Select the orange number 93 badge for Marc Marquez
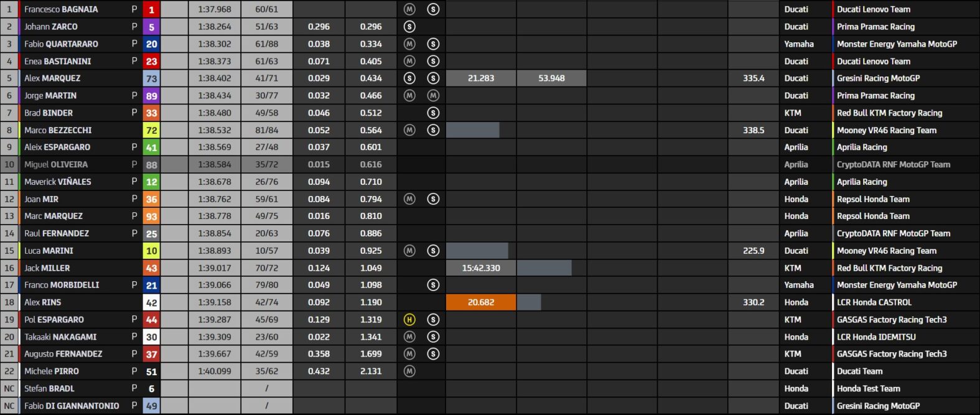The image size is (980, 415). [x=151, y=216]
